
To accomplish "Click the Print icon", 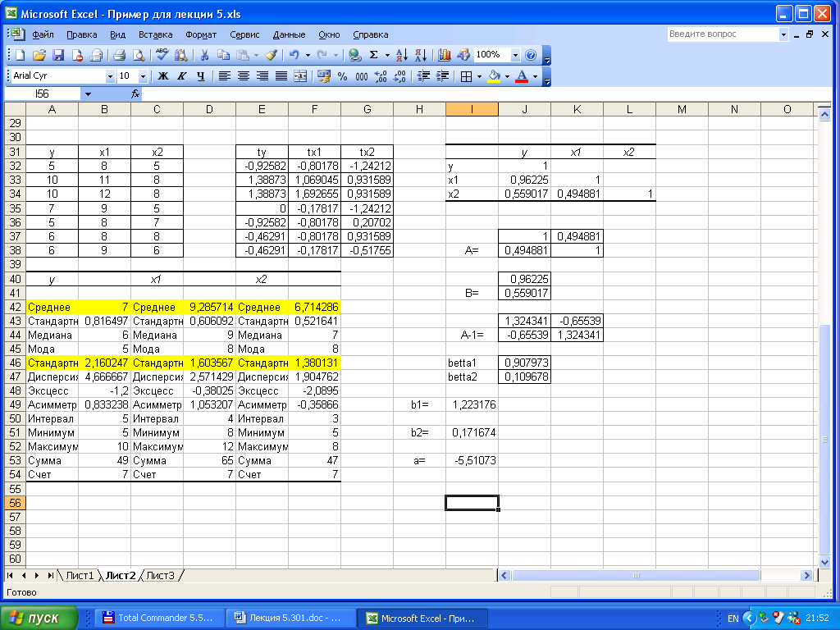I will [x=120, y=55].
